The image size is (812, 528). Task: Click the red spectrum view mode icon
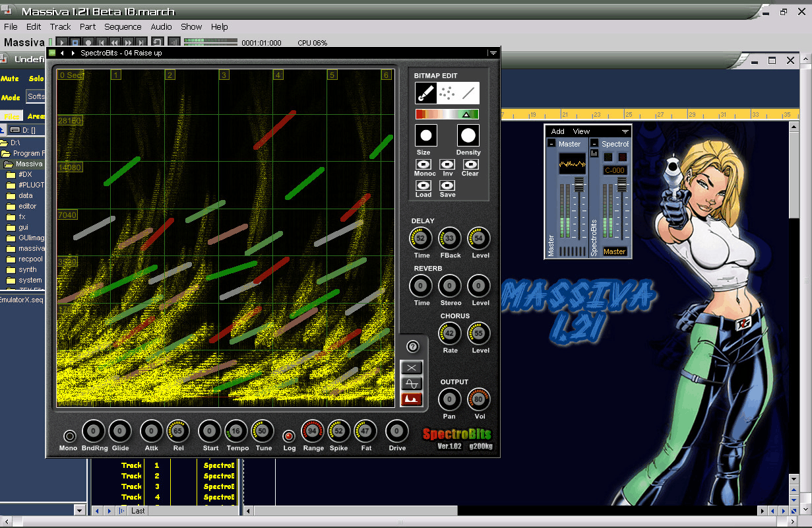coord(412,399)
